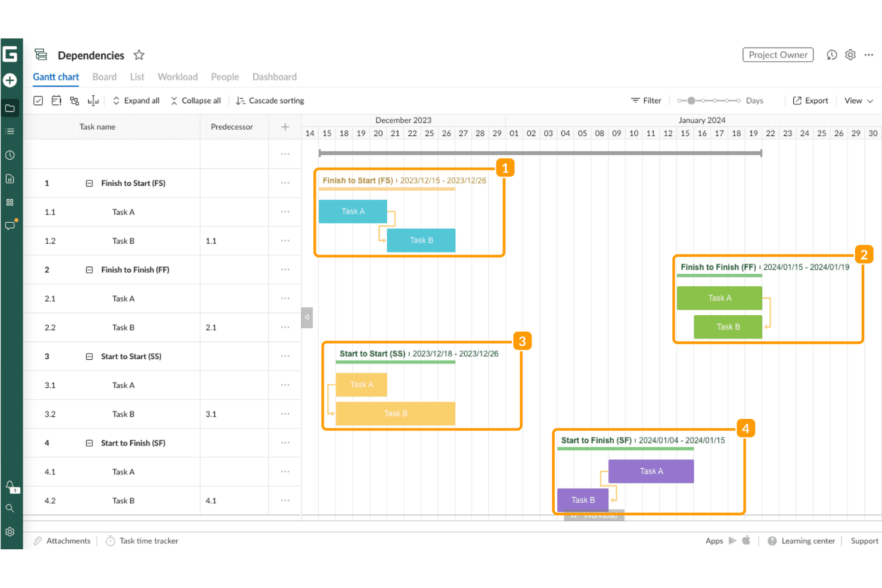Toggle the select-all checkbox in toolbar
The height and width of the screenshot is (588, 882).
point(38,101)
